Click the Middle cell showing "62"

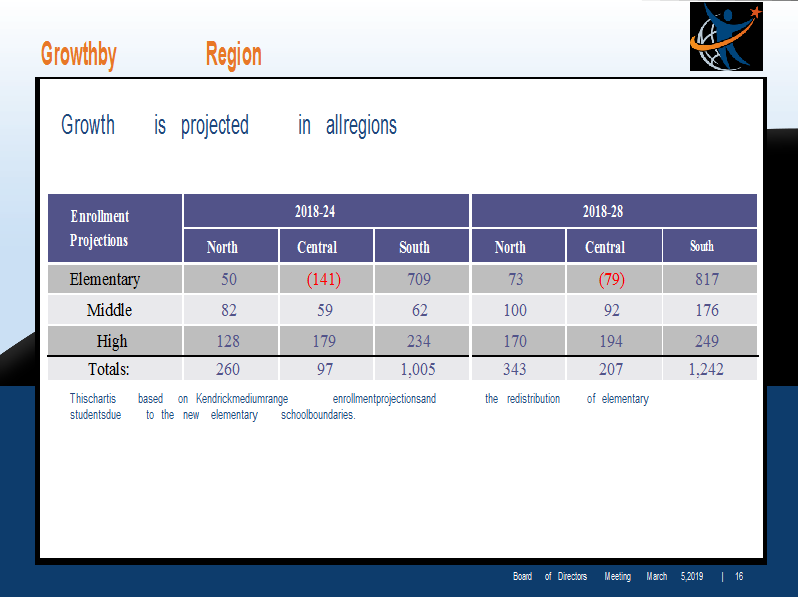[422, 310]
